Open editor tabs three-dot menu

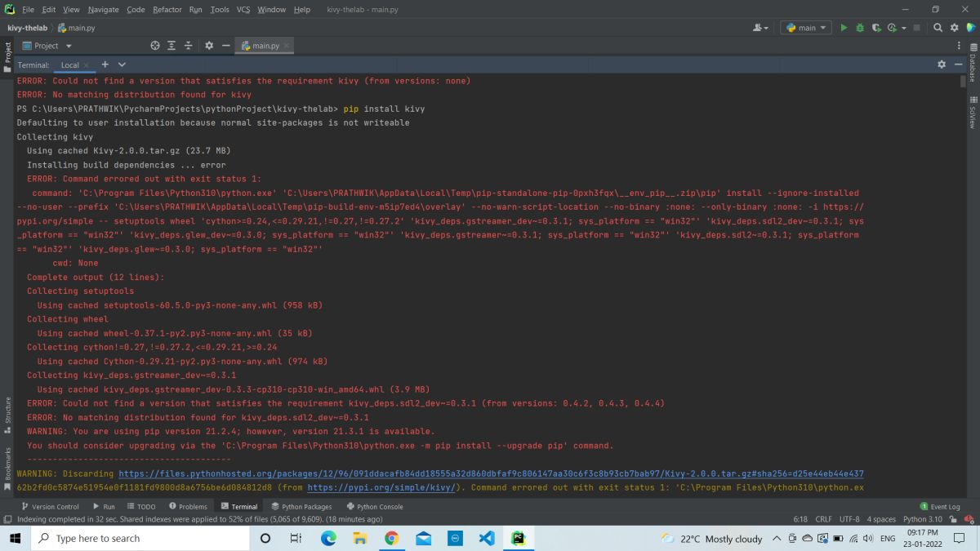point(959,46)
